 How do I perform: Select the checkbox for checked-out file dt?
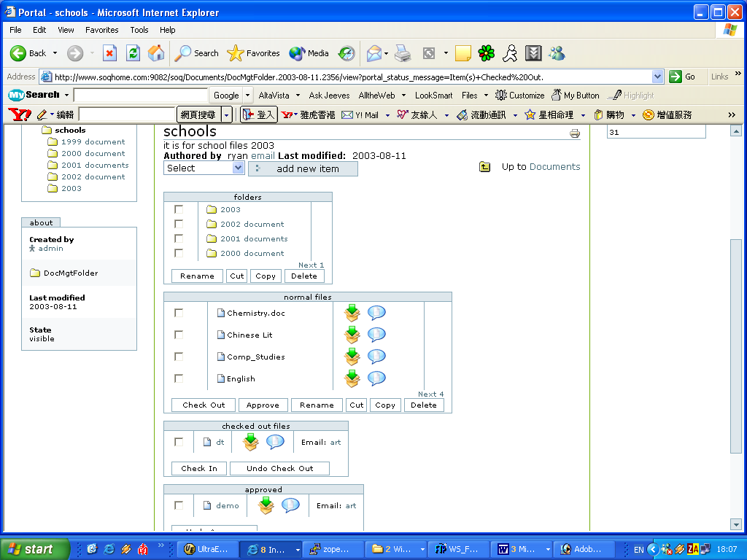click(x=179, y=442)
